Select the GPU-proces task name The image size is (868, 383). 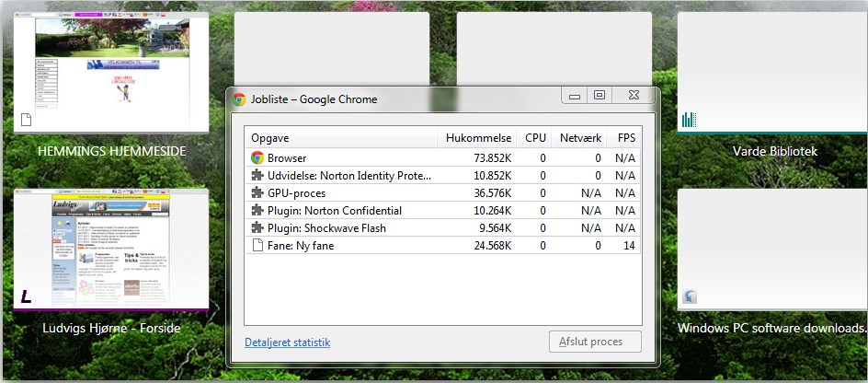click(296, 193)
